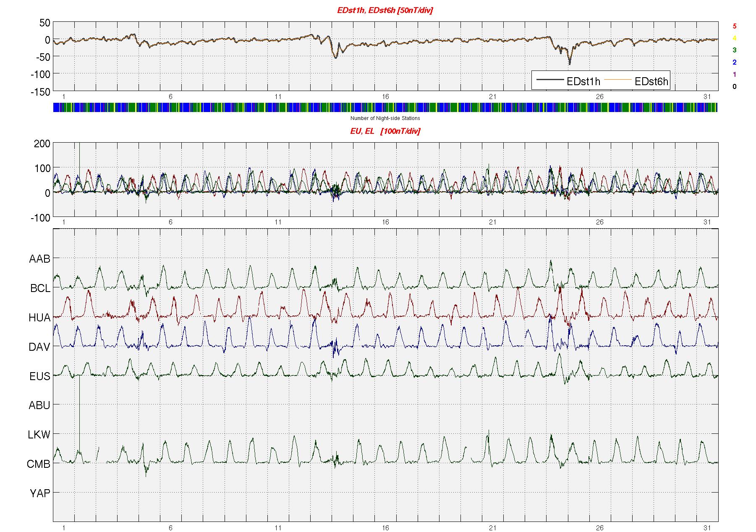Click the "-100" y-axis tick of EDst plot
This screenshot has height=532, width=756.
(40, 75)
